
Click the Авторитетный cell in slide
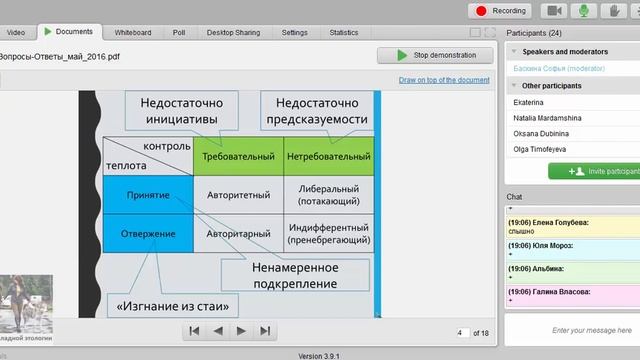click(238, 195)
